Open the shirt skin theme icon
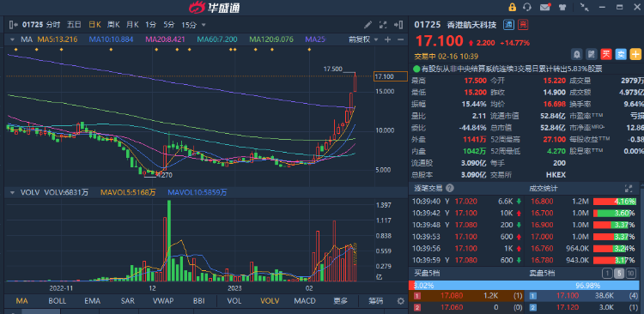The width and height of the screenshot is (644, 314). pyautogui.click(x=562, y=7)
